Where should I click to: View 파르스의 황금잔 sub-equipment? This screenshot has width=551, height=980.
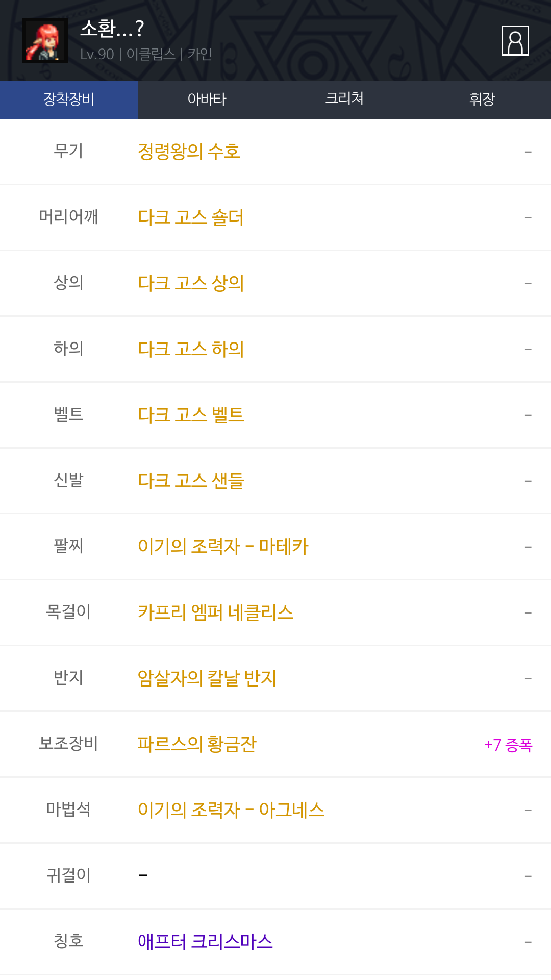(x=197, y=744)
